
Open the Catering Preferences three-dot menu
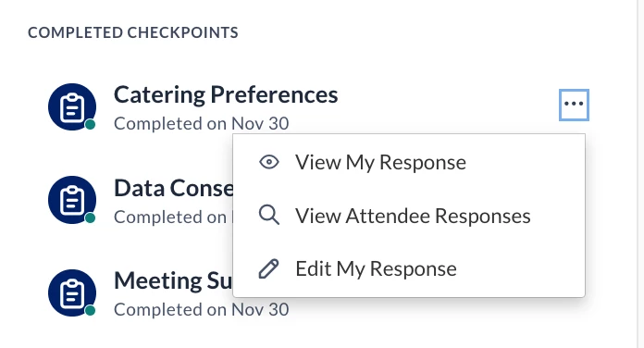coord(574,105)
